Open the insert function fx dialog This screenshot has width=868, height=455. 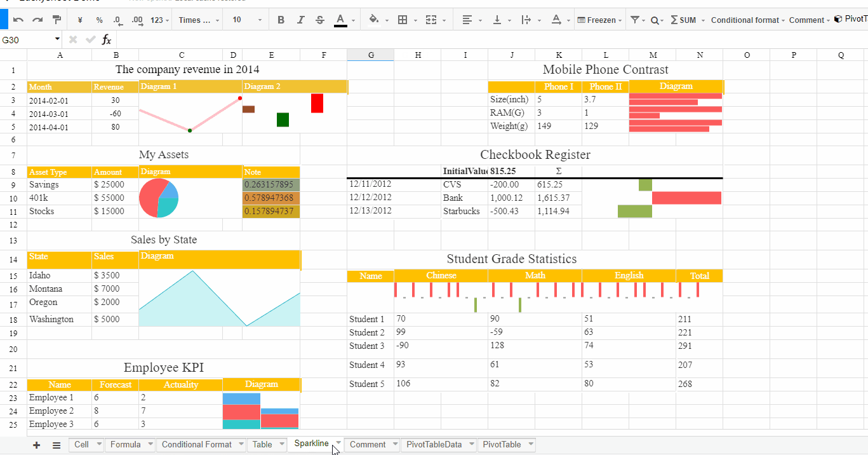pos(107,39)
